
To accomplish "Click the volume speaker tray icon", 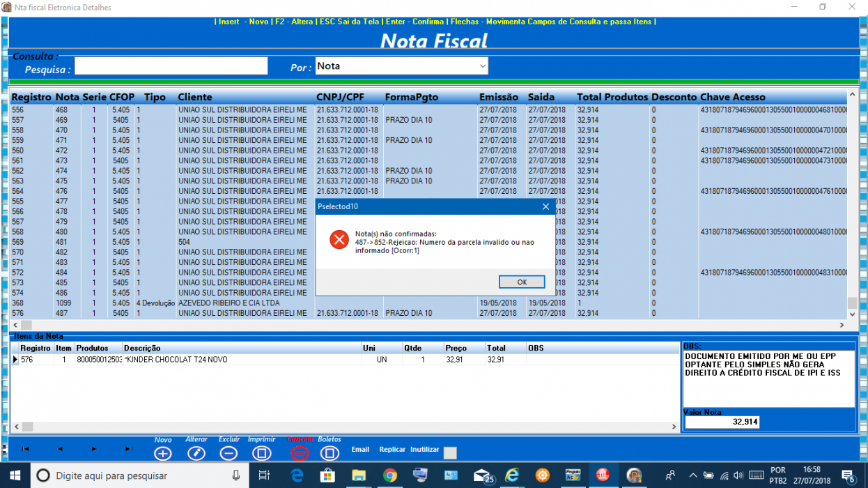I will pyautogui.click(x=740, y=475).
